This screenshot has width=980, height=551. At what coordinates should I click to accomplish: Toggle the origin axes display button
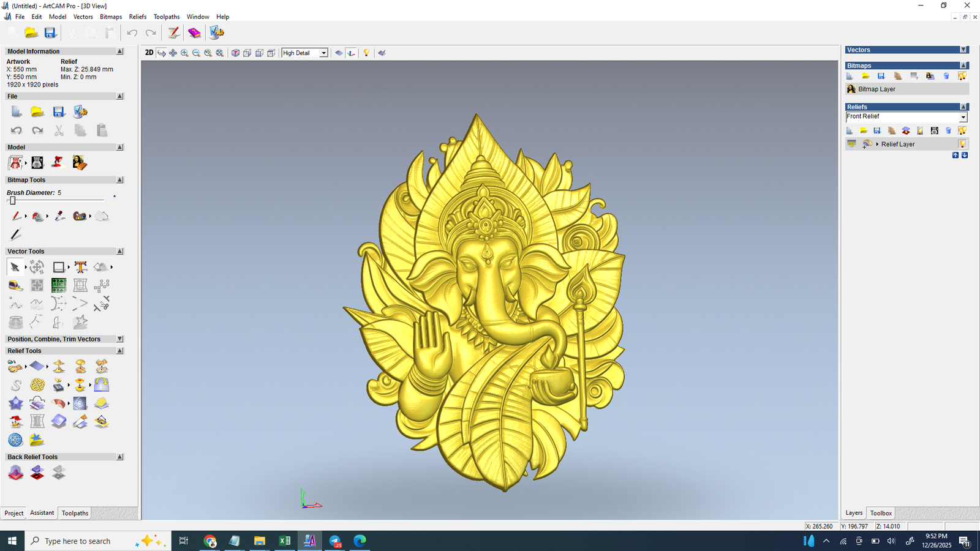[x=351, y=53]
